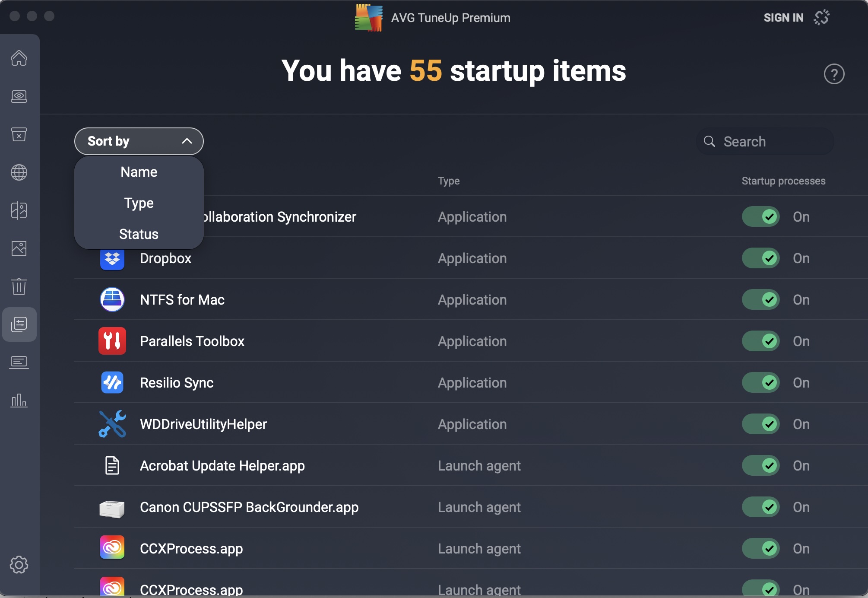The height and width of the screenshot is (598, 868).
Task: Sort startup items by Status
Action: coord(138,234)
